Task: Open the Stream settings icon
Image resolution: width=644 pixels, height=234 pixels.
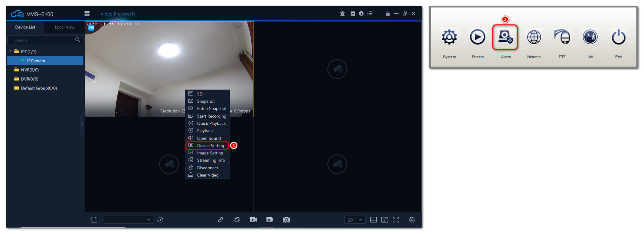Action: click(477, 37)
